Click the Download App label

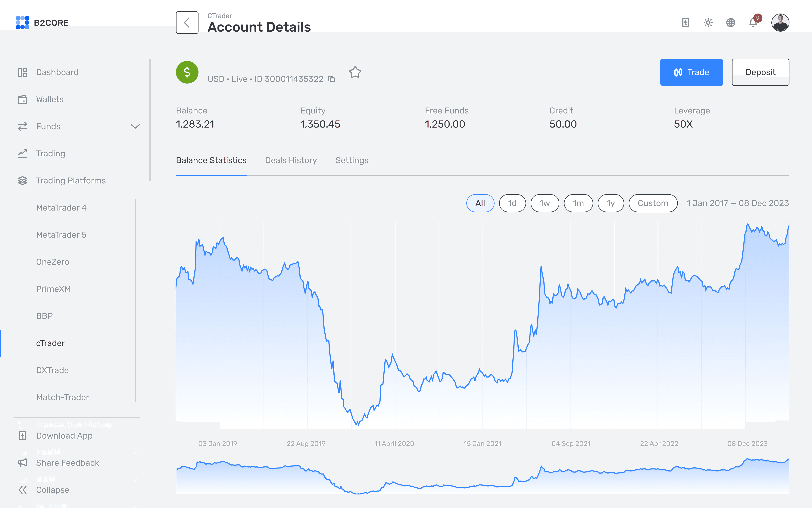(x=64, y=436)
